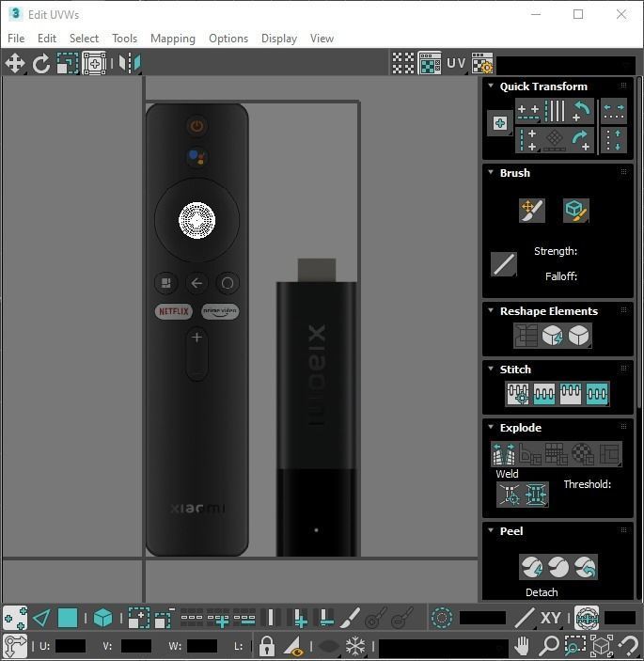This screenshot has width=644, height=661.
Task: Open the File menu
Action: [16, 39]
